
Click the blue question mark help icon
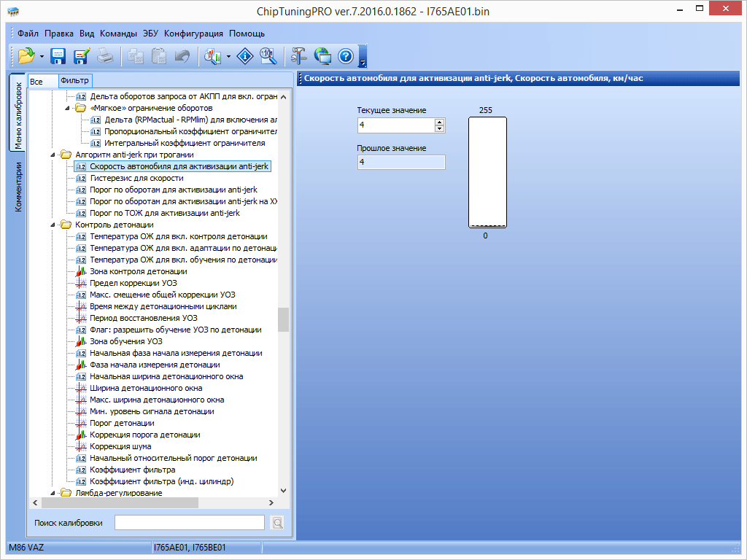coord(346,56)
